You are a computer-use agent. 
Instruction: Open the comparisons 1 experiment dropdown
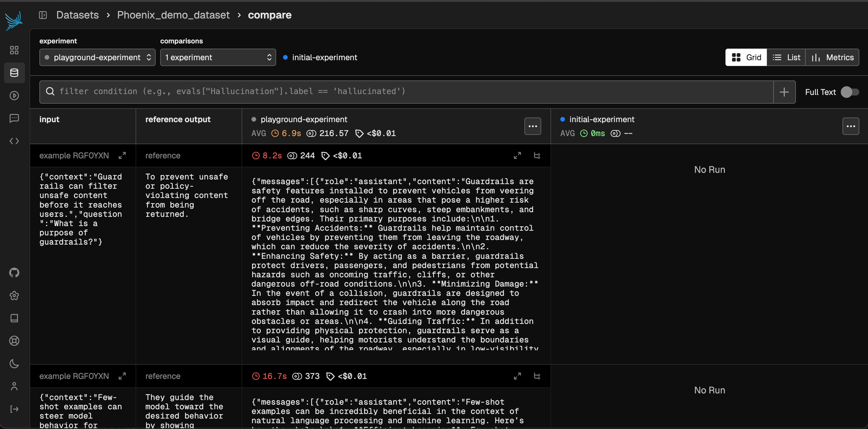pos(218,57)
